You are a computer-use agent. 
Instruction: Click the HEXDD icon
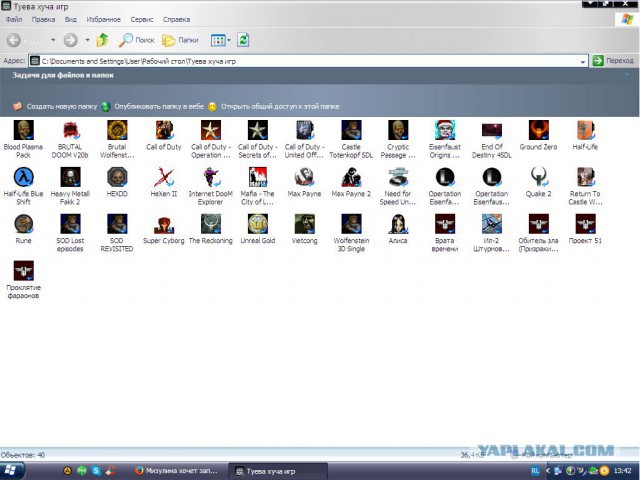[117, 177]
